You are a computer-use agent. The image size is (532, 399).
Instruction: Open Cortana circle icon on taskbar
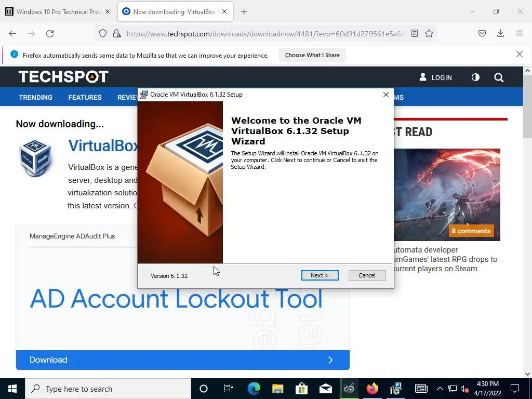coord(203,389)
